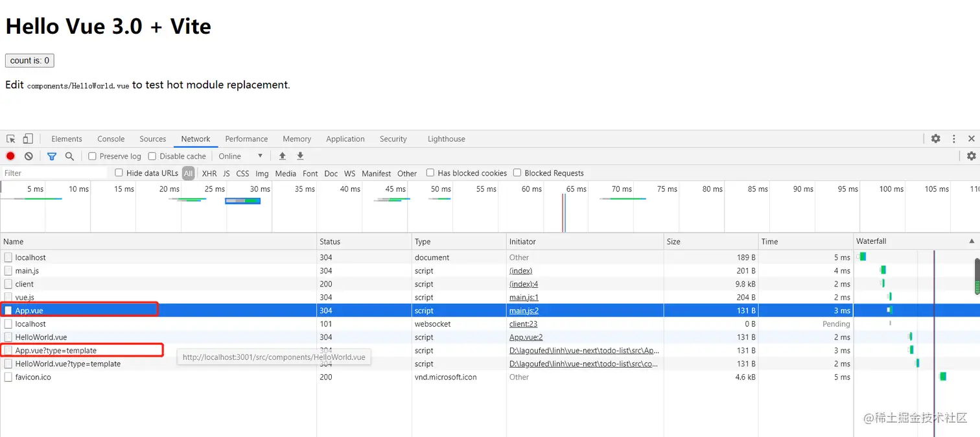Click the Filter text input field
This screenshot has width=980, height=437.
click(54, 173)
